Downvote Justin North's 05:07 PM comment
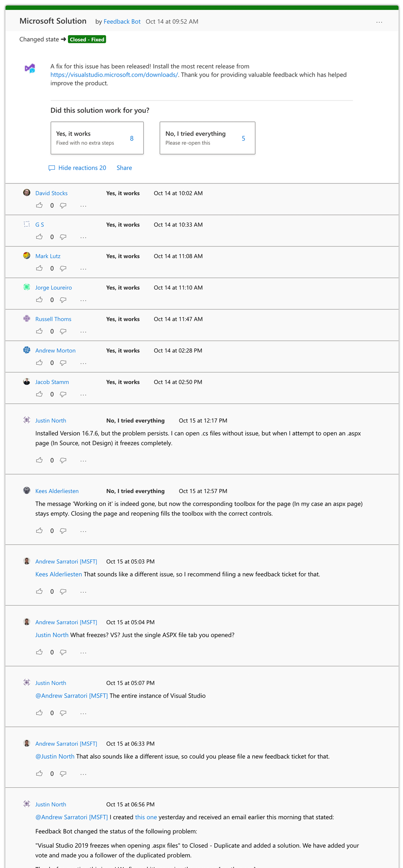Image resolution: width=403 pixels, height=868 pixels. pos(63,713)
